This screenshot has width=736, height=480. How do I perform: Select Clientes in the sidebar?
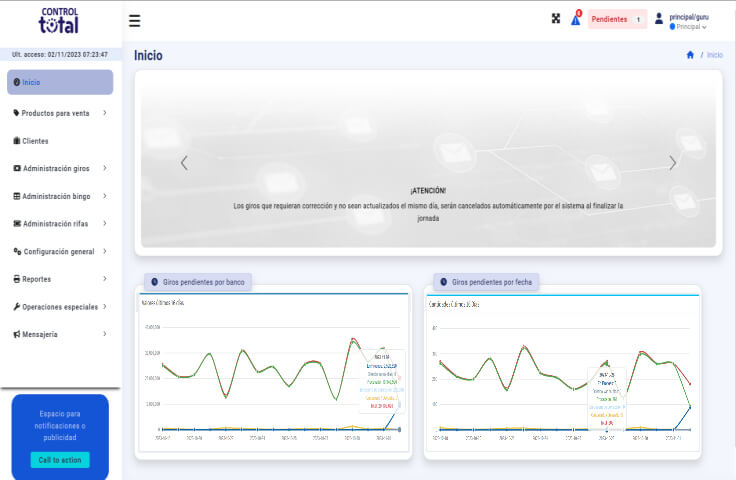(35, 141)
